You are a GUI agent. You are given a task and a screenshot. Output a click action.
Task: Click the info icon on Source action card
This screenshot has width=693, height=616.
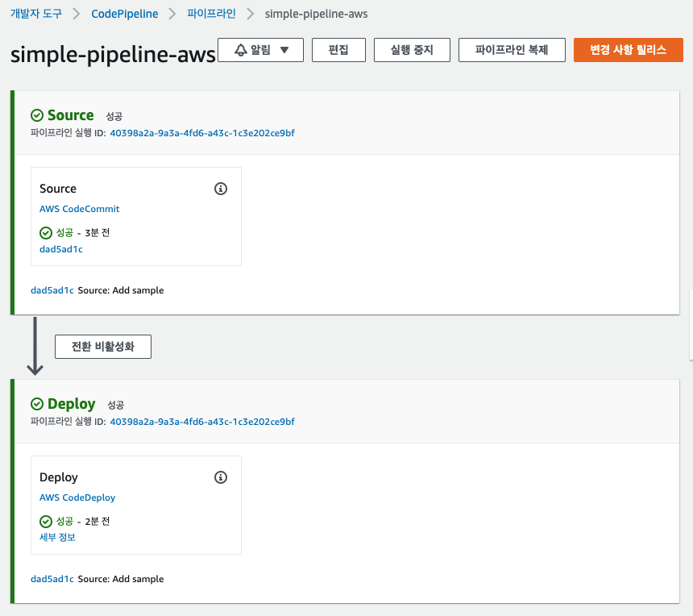coord(221,189)
